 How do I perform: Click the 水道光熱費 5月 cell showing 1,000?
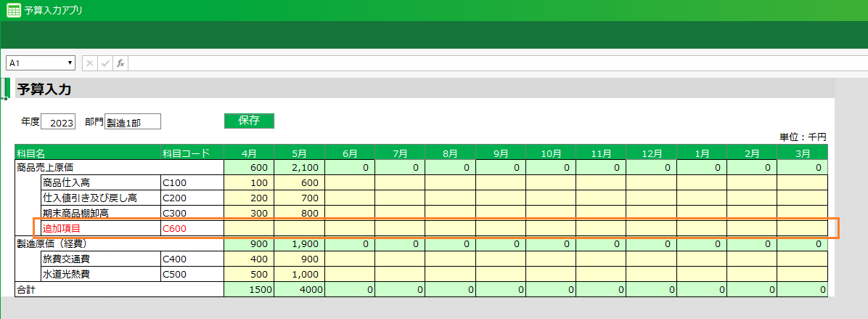point(299,274)
